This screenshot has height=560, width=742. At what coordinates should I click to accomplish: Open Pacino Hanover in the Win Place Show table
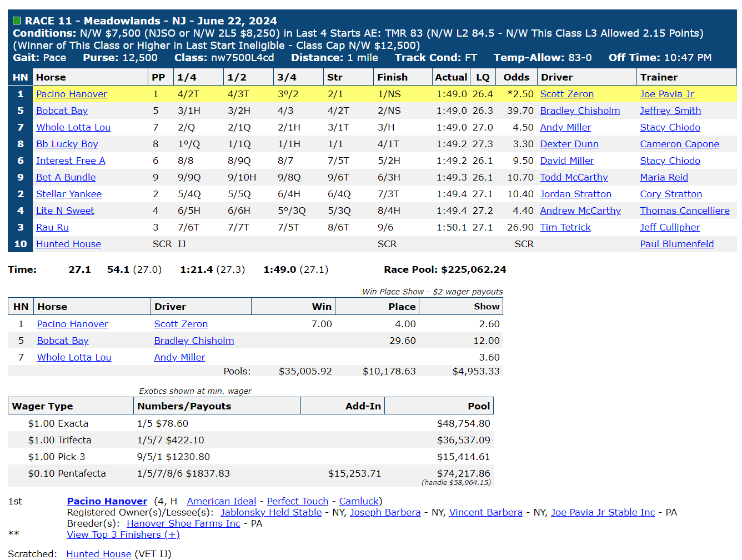pos(72,324)
